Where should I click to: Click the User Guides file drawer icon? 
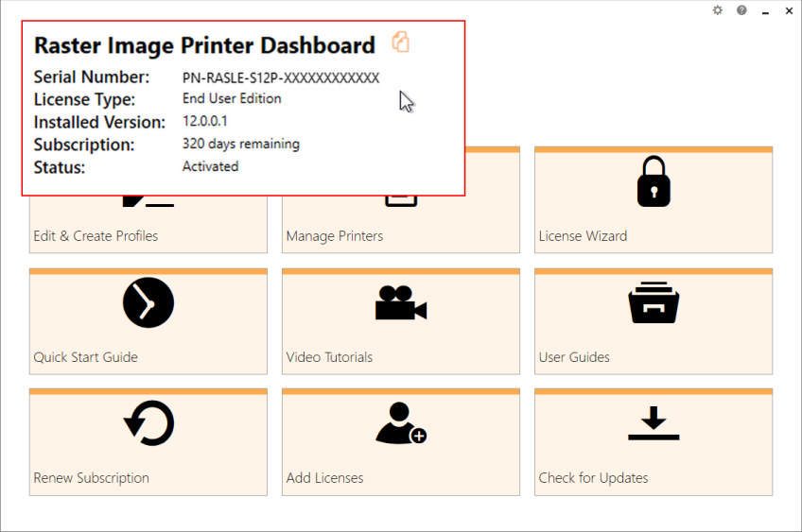[654, 302]
